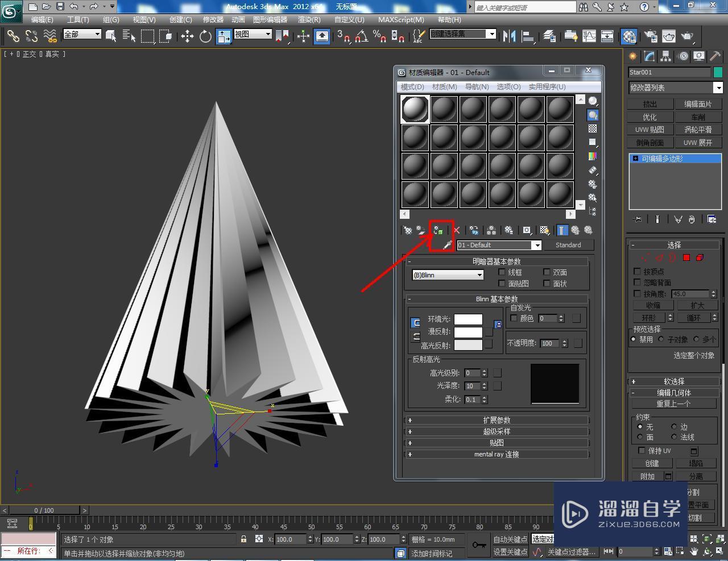Click Put Material to Scene icon
The height and width of the screenshot is (561, 728).
tap(421, 230)
